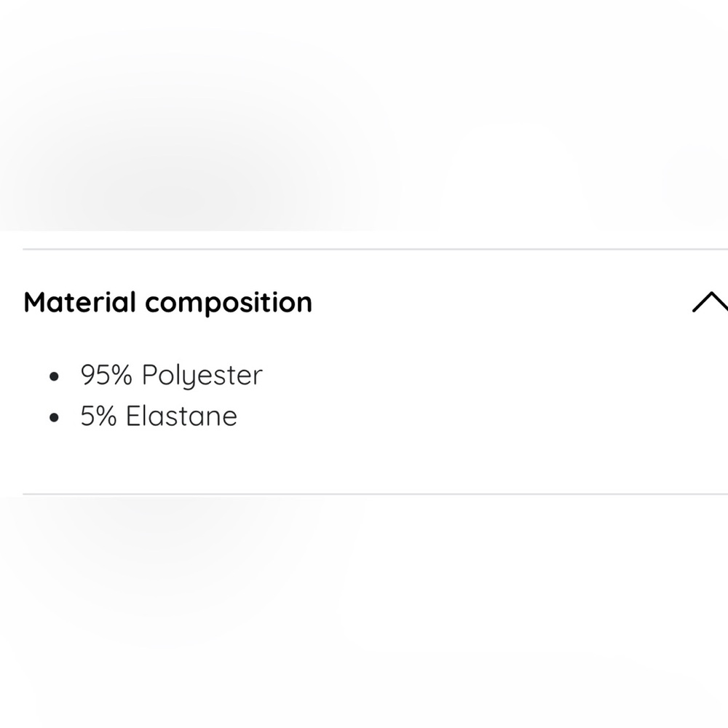Click the bullet before 5% Elastane
728x728 pixels.
tap(55, 418)
